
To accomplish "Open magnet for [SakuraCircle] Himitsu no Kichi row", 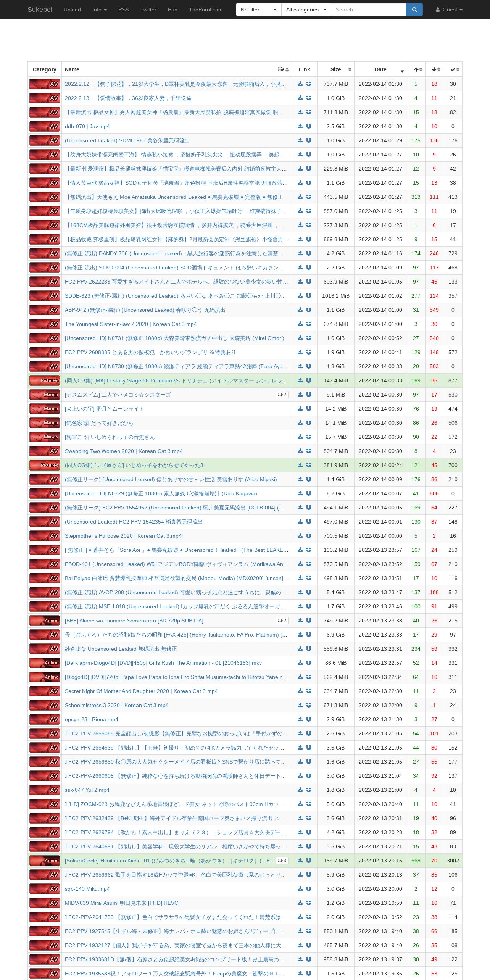I will click(x=309, y=861).
